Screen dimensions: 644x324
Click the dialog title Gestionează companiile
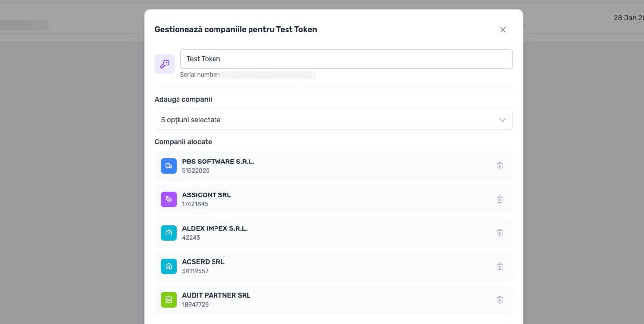coord(236,29)
